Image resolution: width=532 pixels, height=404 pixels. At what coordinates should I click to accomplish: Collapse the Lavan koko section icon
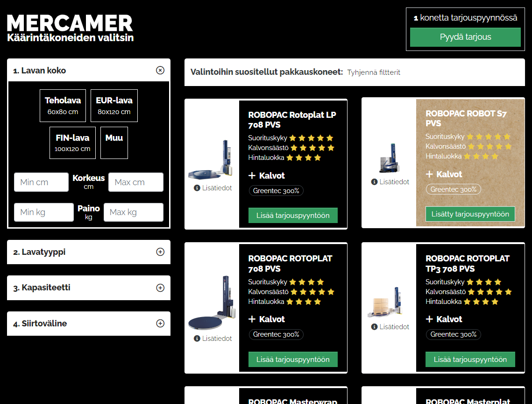click(160, 70)
